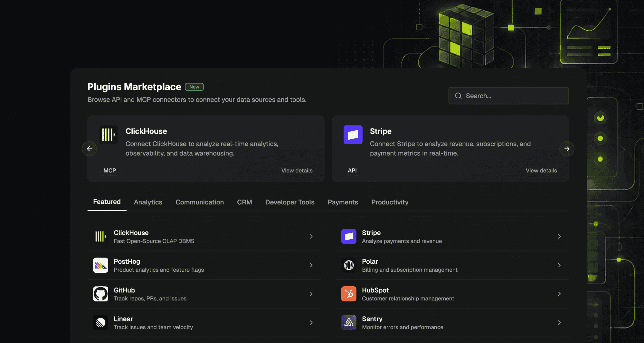This screenshot has height=343, width=644.
Task: Expand the Linear row chevron
Action: (311, 322)
